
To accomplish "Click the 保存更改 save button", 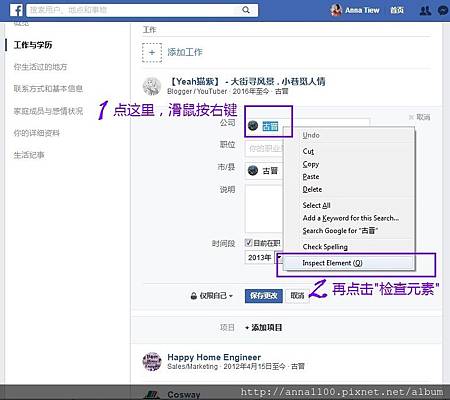I will coord(264,296).
